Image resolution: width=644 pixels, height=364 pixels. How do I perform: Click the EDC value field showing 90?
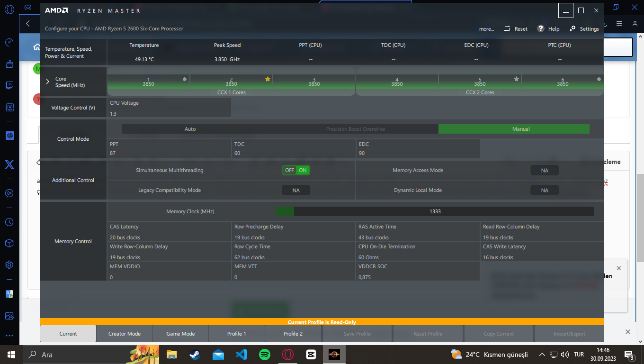click(x=418, y=153)
